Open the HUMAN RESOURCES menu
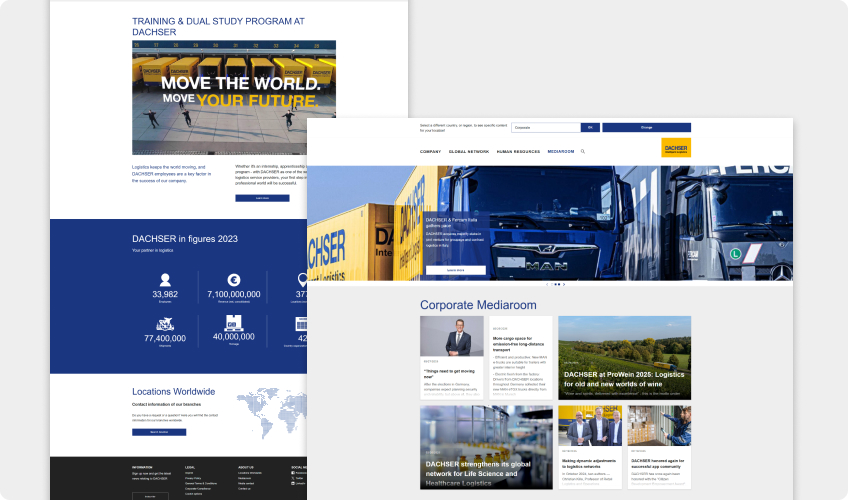The width and height of the screenshot is (848, 500). (518, 151)
